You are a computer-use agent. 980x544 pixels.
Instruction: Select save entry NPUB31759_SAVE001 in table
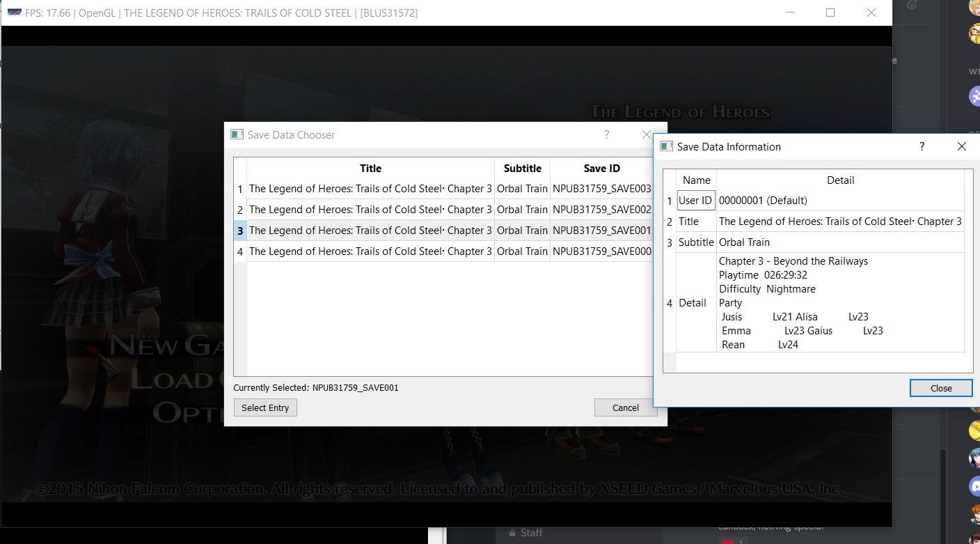click(x=601, y=231)
